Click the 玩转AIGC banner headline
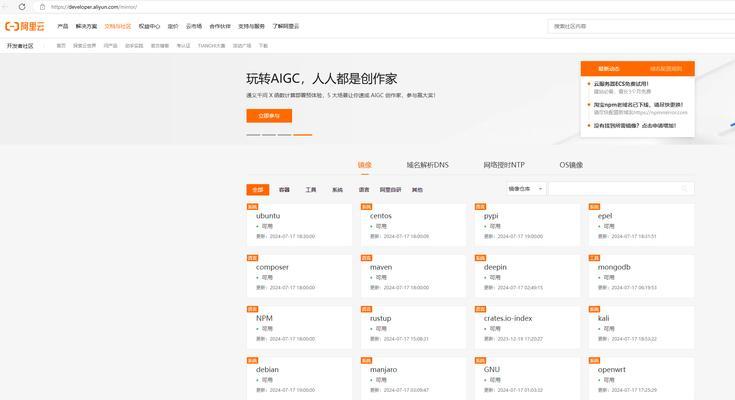The image size is (735, 400). pyautogui.click(x=322, y=79)
